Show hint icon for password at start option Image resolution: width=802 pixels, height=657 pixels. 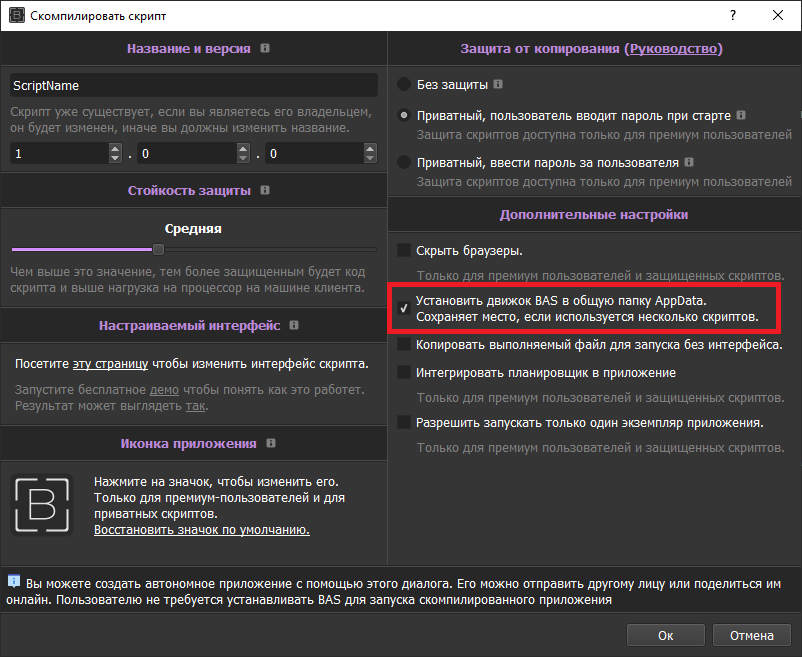tap(741, 115)
